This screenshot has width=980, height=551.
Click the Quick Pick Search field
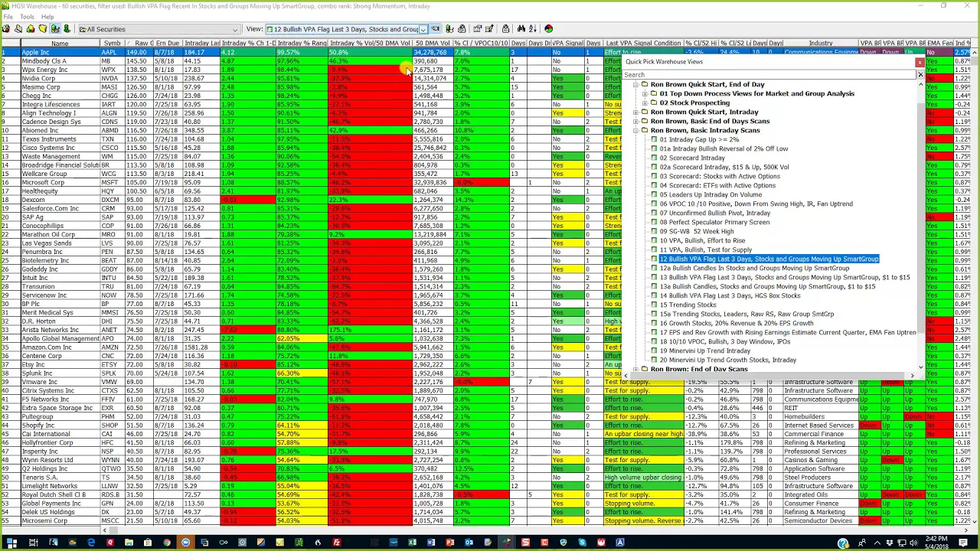tap(769, 74)
